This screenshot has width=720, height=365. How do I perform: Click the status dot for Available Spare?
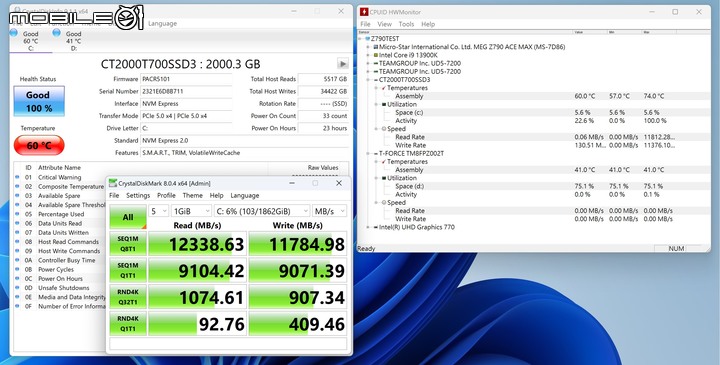click(17, 196)
